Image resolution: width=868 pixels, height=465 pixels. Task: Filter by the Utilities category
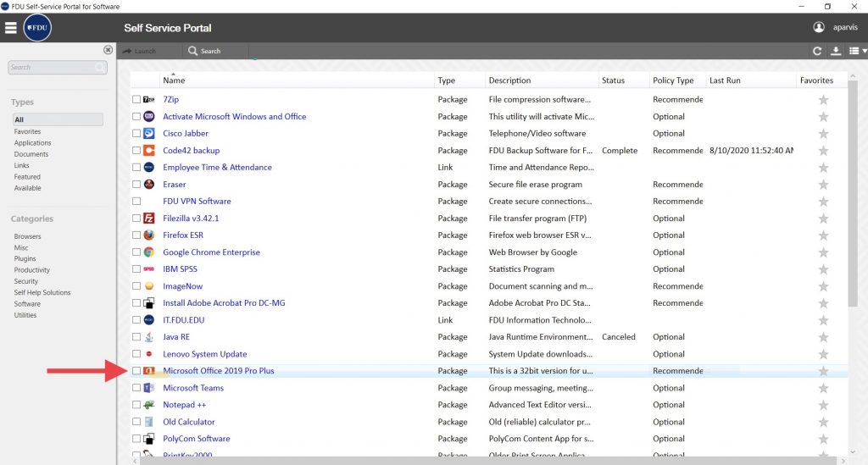pyautogui.click(x=25, y=315)
